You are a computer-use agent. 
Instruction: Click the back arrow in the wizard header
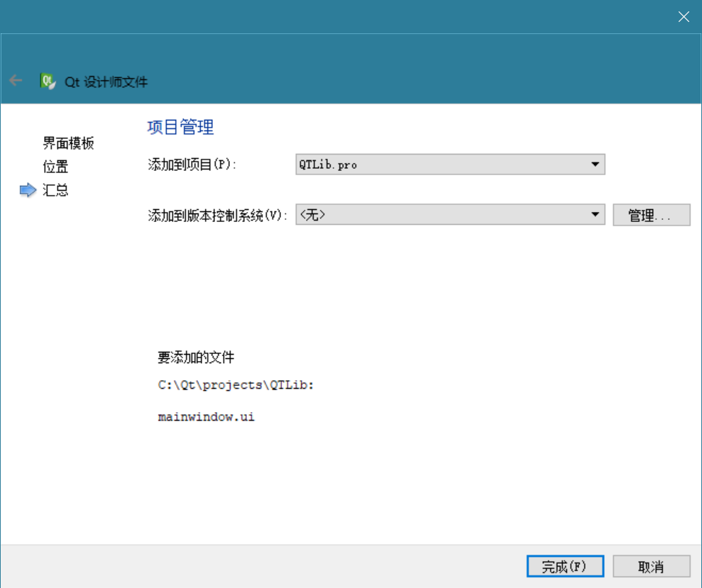(16, 81)
